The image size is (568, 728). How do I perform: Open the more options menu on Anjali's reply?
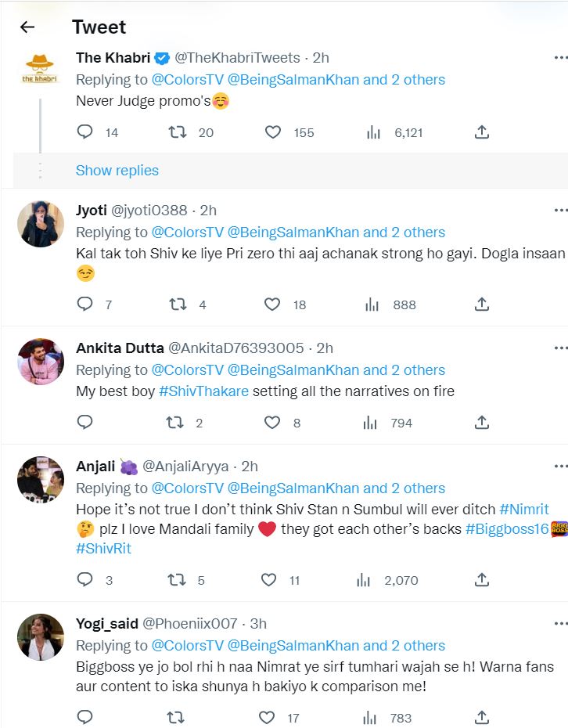[x=559, y=466]
